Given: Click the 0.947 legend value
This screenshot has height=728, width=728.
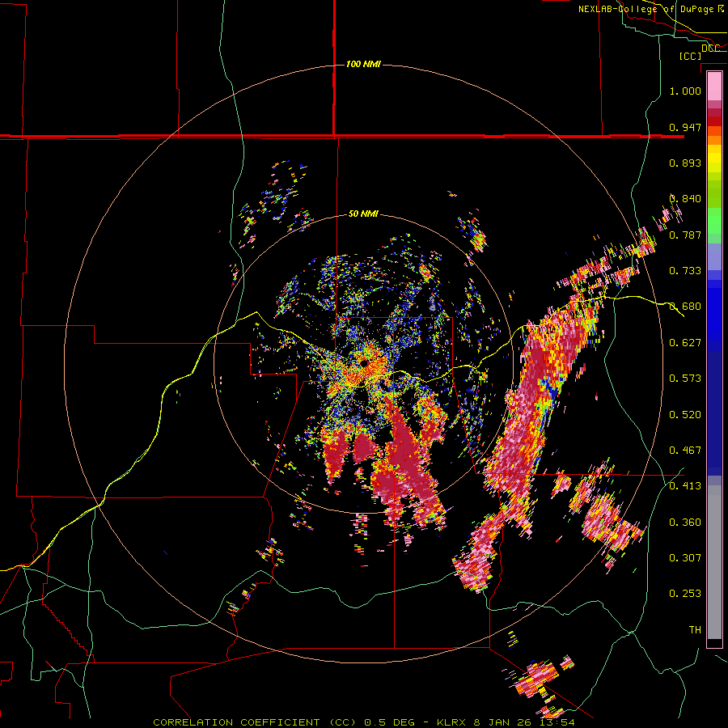Looking at the screenshot, I should pos(685,127).
